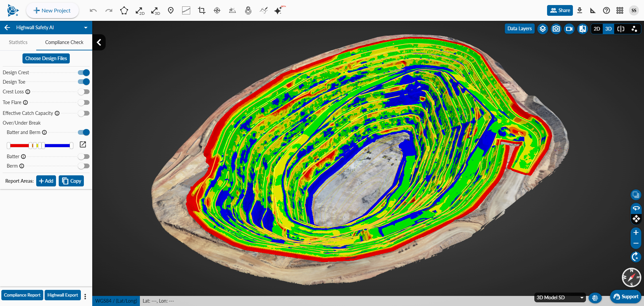
Task: Enable Effective Catch Capacity switch
Action: point(84,113)
